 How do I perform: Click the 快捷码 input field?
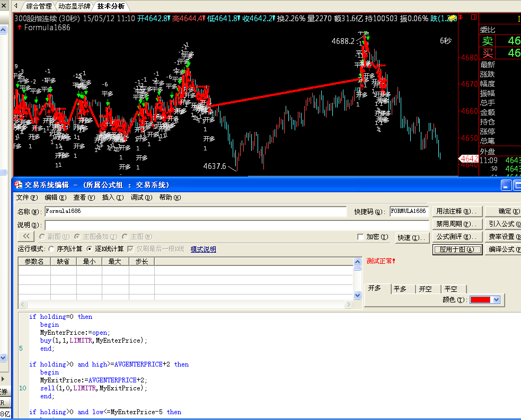pyautogui.click(x=409, y=211)
